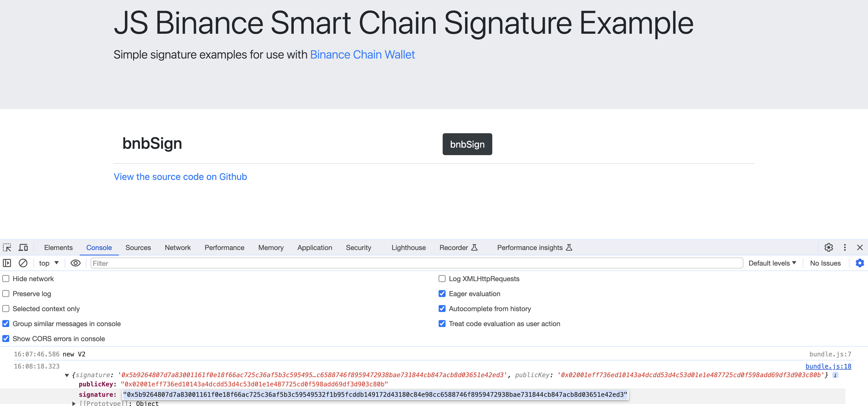This screenshot has height=406, width=868.
Task: Select the highlighted signature string value
Action: tap(375, 394)
